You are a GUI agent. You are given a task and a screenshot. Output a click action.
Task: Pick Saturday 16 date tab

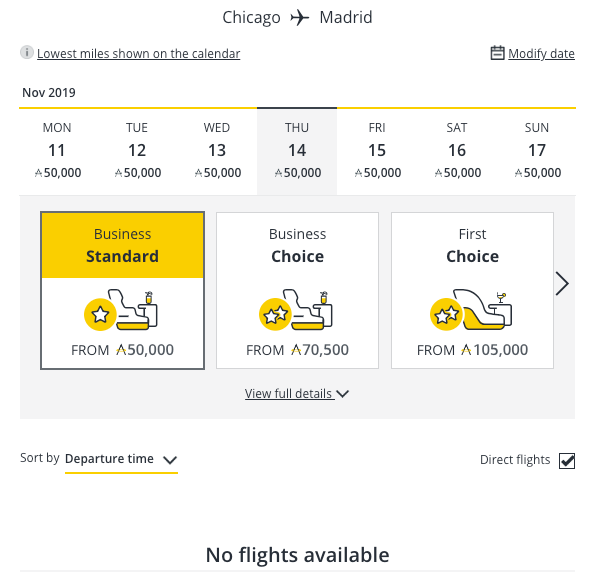pyautogui.click(x=457, y=151)
